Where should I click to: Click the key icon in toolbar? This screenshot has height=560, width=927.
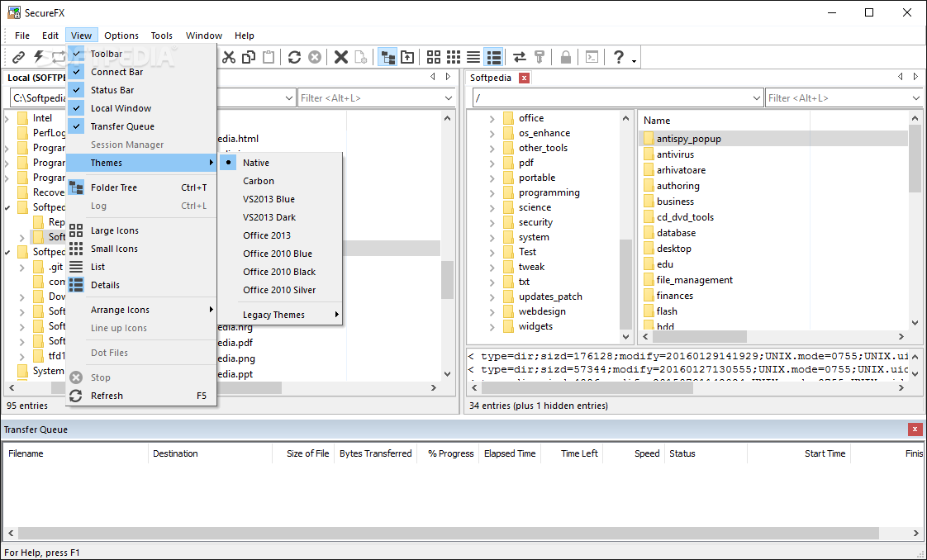tap(540, 57)
